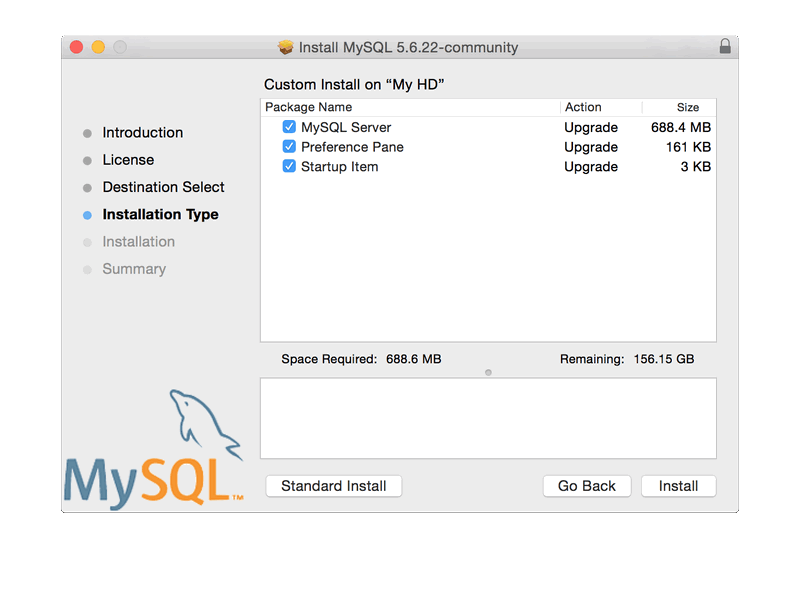Select the License step in sidebar
Image resolution: width=800 pixels, height=600 pixels.
pyautogui.click(x=128, y=160)
